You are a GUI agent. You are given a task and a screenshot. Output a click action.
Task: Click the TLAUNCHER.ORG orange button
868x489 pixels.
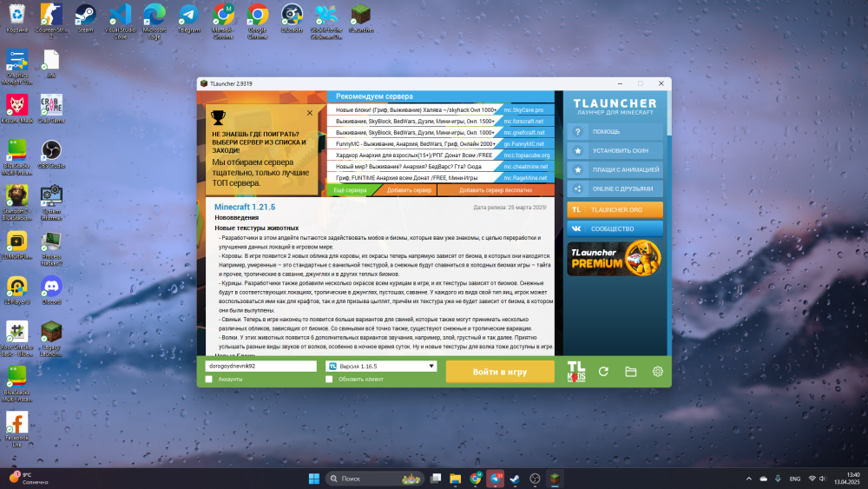pos(615,210)
